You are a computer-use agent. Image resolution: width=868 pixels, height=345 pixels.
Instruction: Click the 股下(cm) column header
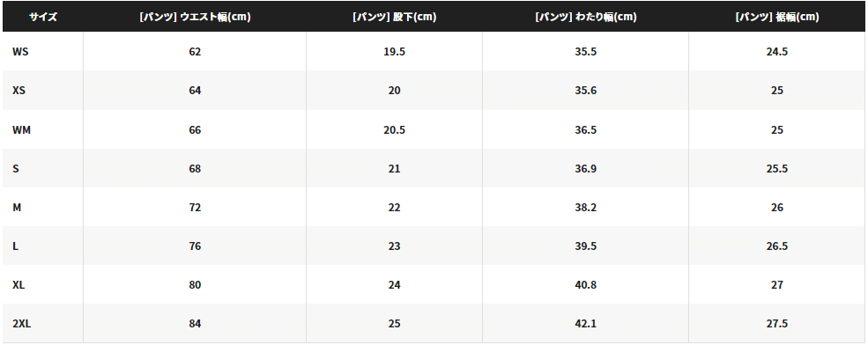pos(394,17)
